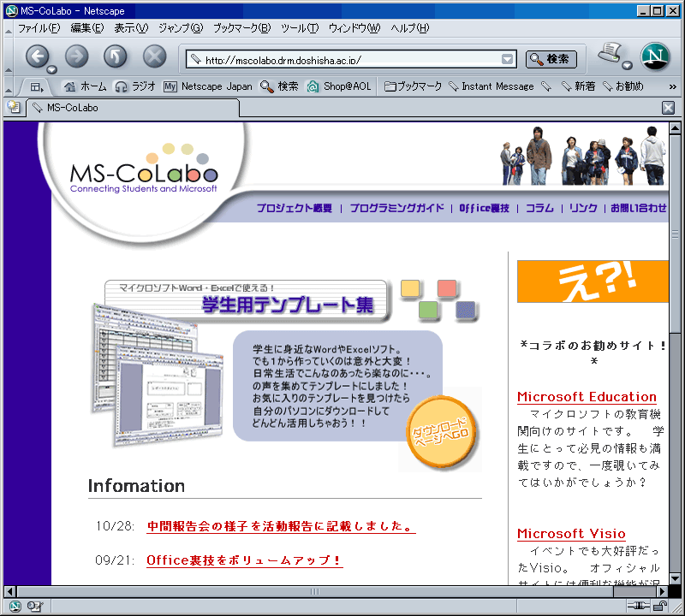Click the unlabeled bookmark icon before 新着
Viewport: 685px width, 616px height.
(546, 86)
